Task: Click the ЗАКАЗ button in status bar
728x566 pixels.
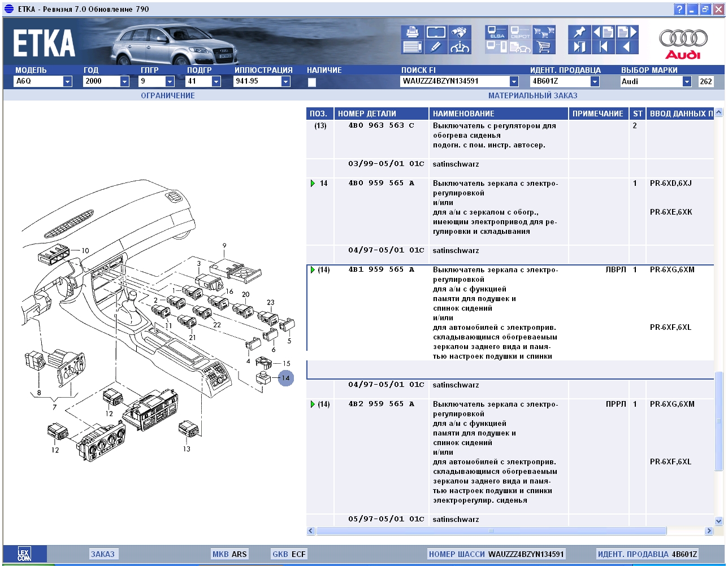Action: (102, 554)
